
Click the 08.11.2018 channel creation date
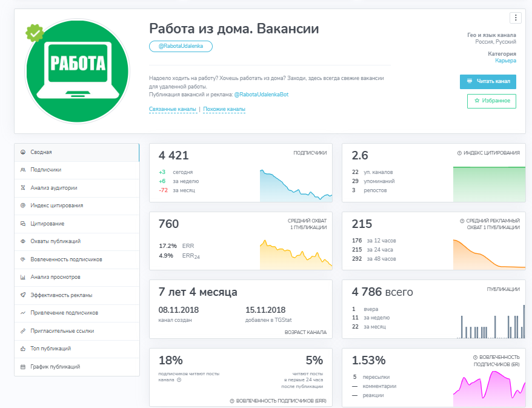pos(179,310)
